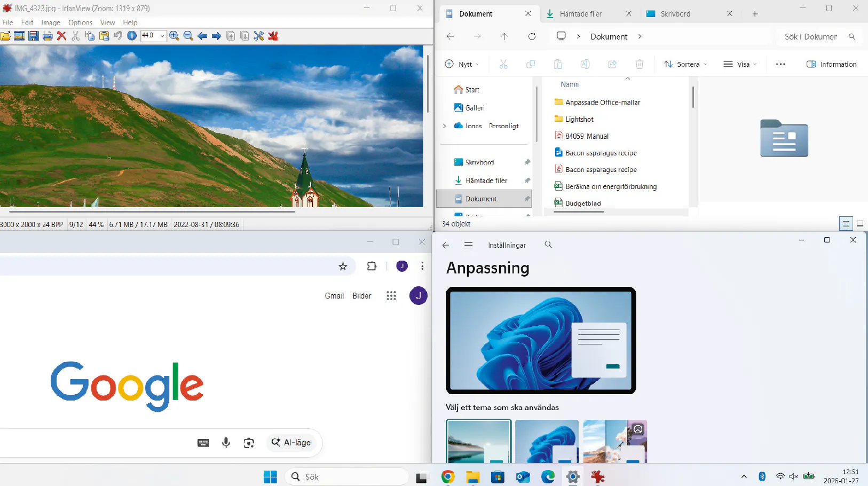The width and height of the screenshot is (868, 486).
Task: Click the IrfanView Slideshow icon
Action: [19, 36]
